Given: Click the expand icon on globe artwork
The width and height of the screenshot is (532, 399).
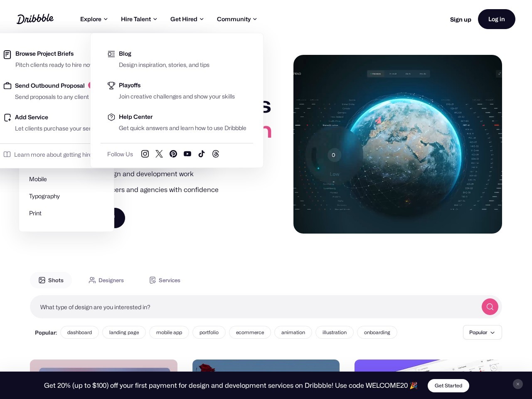Looking at the screenshot, I should [499, 74].
